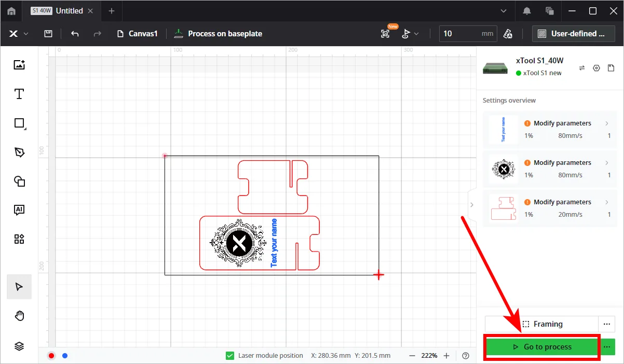Open the apps grid tool
Viewport: 624px width, 364px height.
point(19,239)
